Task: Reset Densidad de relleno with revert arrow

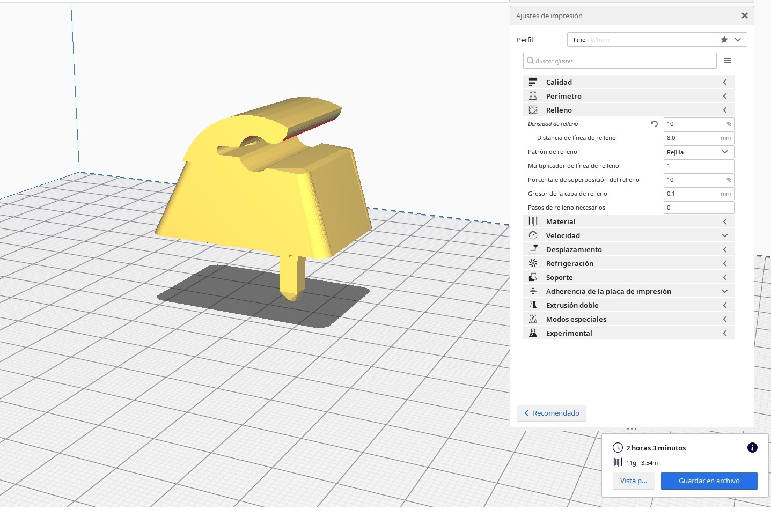Action: (654, 124)
